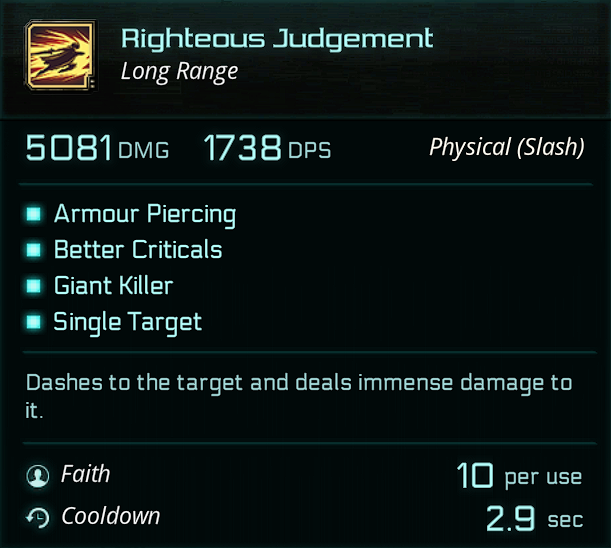
Task: Click the Cooldown clock icon
Action: click(37, 518)
